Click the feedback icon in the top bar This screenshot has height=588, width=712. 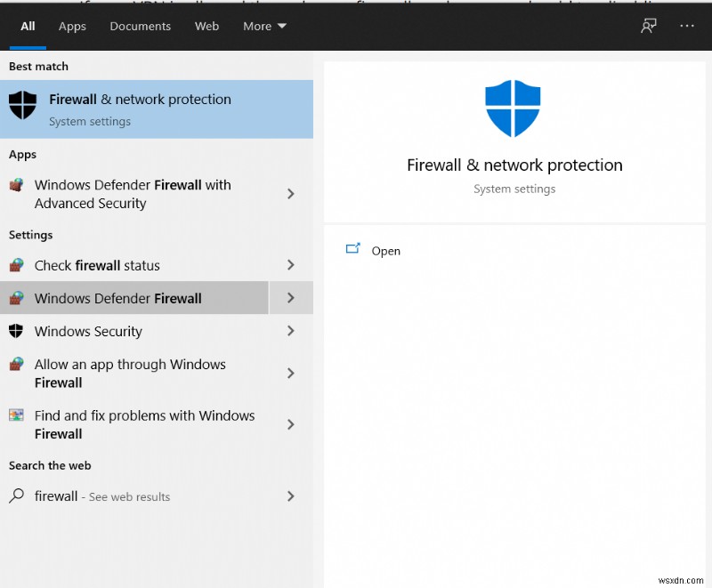pos(649,26)
